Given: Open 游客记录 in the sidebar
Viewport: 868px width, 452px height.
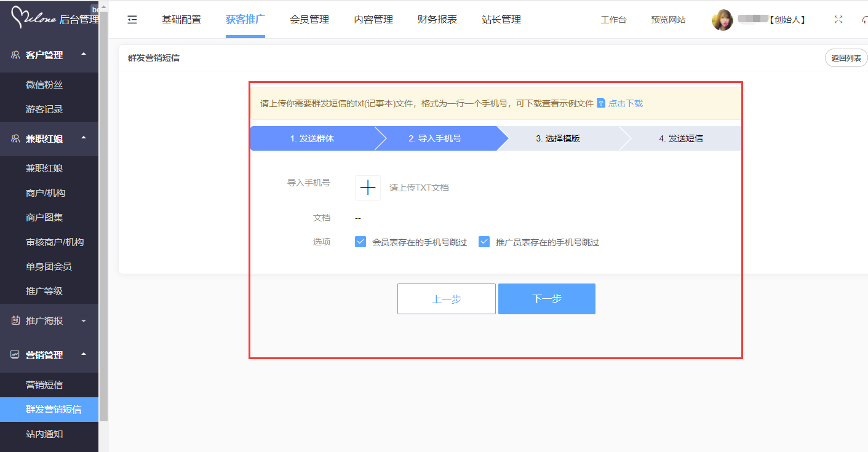Looking at the screenshot, I should pyautogui.click(x=44, y=109).
